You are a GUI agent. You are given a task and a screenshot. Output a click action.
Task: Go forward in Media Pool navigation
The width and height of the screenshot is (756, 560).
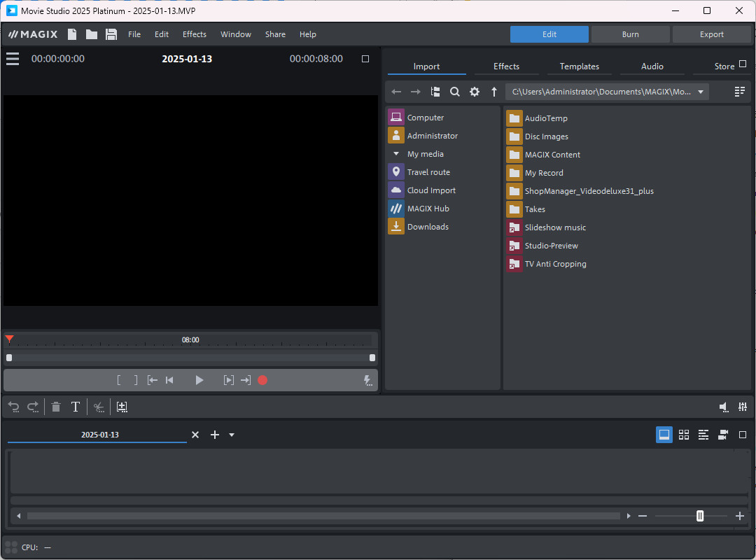coord(415,92)
